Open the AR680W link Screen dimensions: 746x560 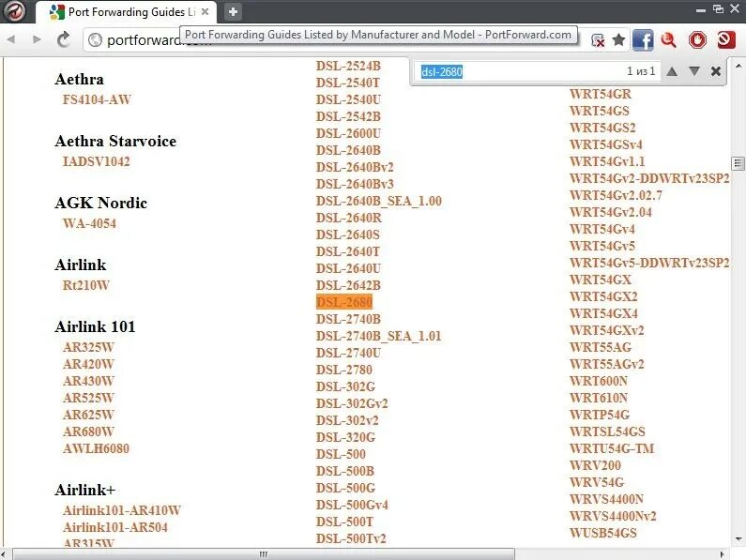click(88, 431)
